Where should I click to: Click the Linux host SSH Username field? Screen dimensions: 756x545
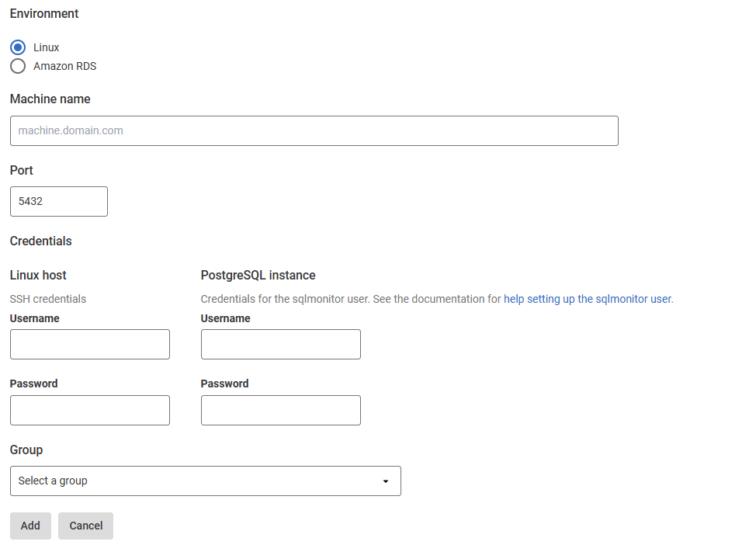tap(89, 344)
